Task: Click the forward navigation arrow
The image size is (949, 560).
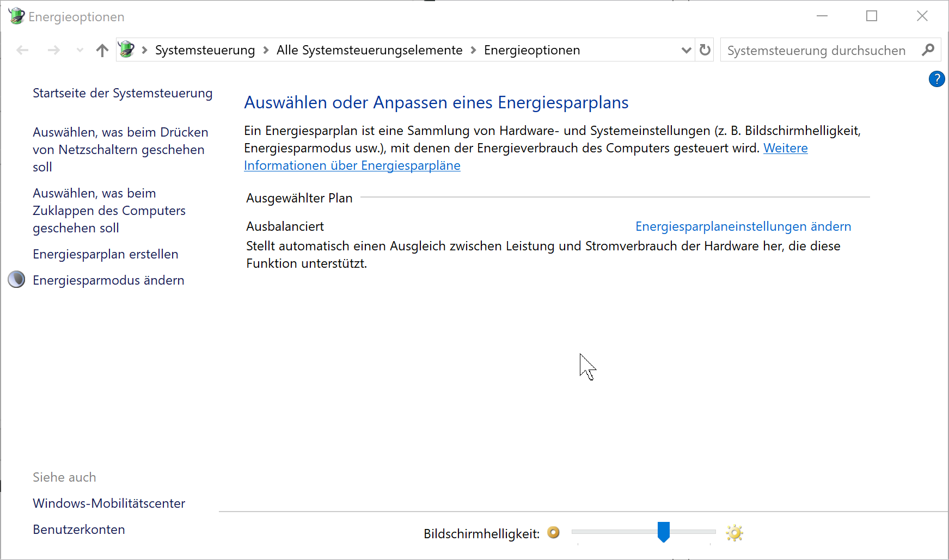Action: 53,51
